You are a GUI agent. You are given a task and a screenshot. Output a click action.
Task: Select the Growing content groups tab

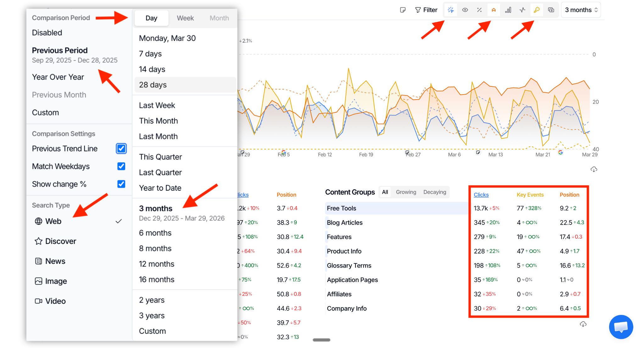(406, 192)
